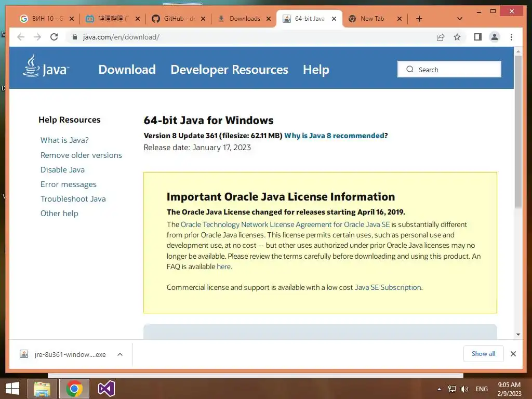532x399 pixels.
Task: Expand options chevron for jre-8u361 download
Action: pyautogui.click(x=120, y=354)
